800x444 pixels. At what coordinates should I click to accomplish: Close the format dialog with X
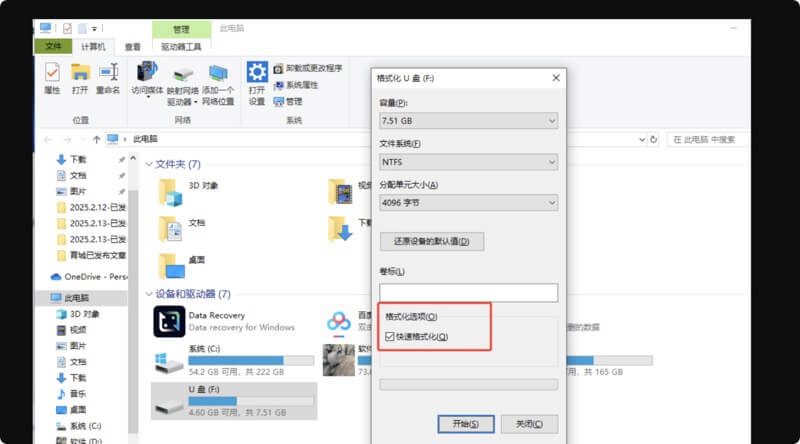pyautogui.click(x=556, y=78)
